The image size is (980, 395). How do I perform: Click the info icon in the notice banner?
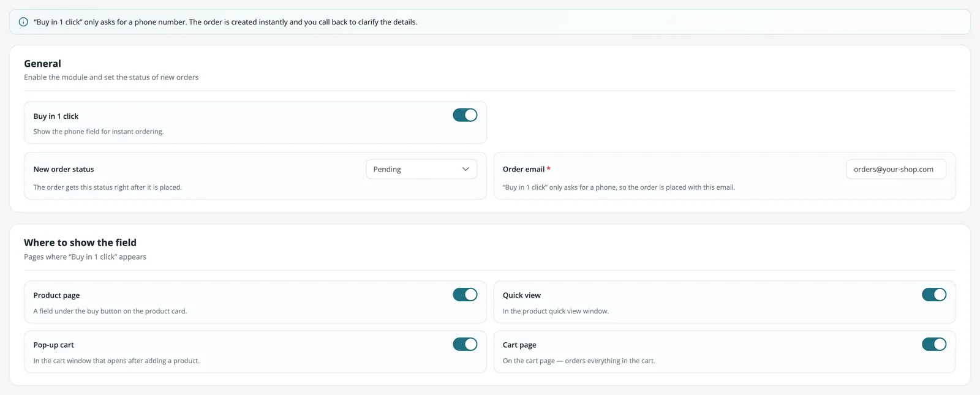23,22
